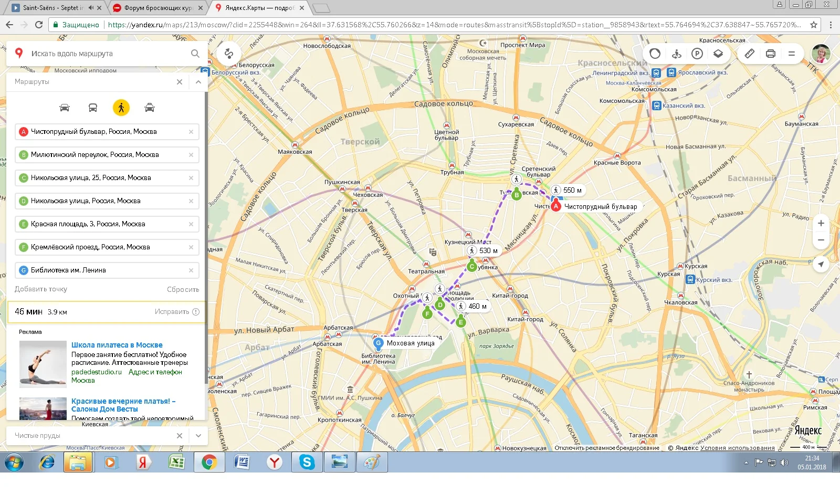Open the ruler distance measuring tool

[x=750, y=54]
